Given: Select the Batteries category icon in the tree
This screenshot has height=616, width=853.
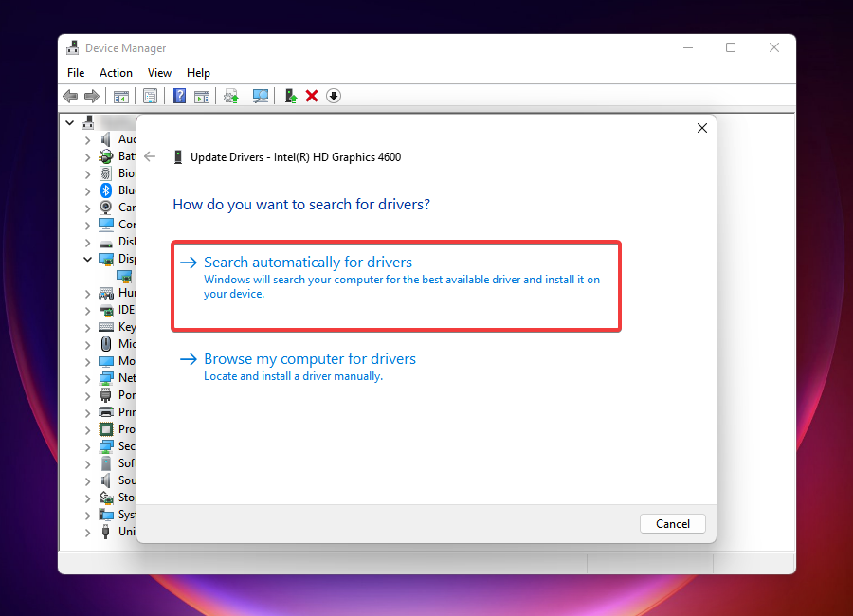Looking at the screenshot, I should pyautogui.click(x=105, y=156).
